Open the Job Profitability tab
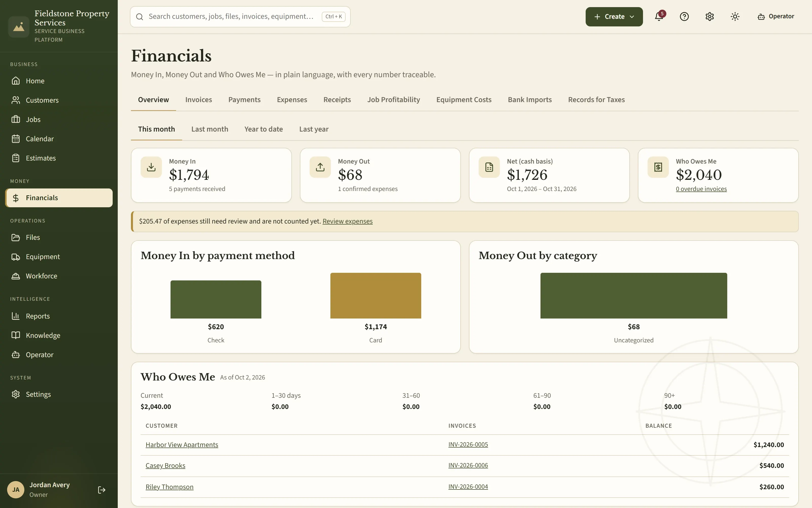 coord(393,100)
